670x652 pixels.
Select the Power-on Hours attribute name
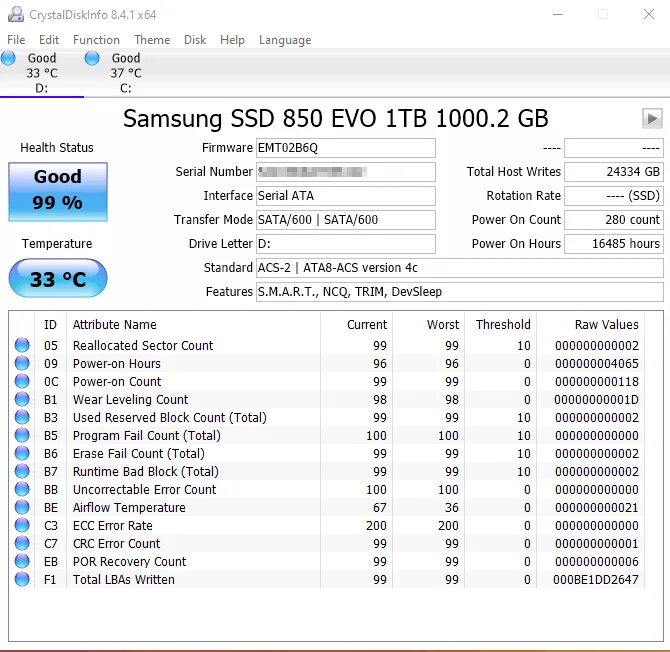pos(117,364)
